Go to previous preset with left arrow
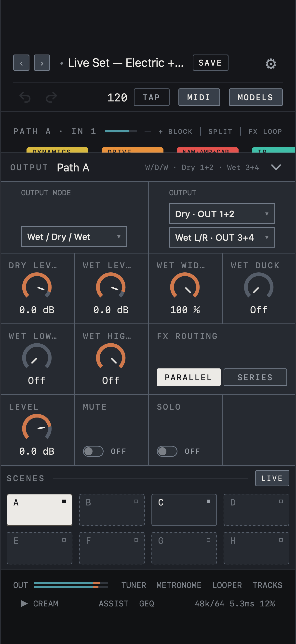Image resolution: width=296 pixels, height=644 pixels. pos(21,63)
